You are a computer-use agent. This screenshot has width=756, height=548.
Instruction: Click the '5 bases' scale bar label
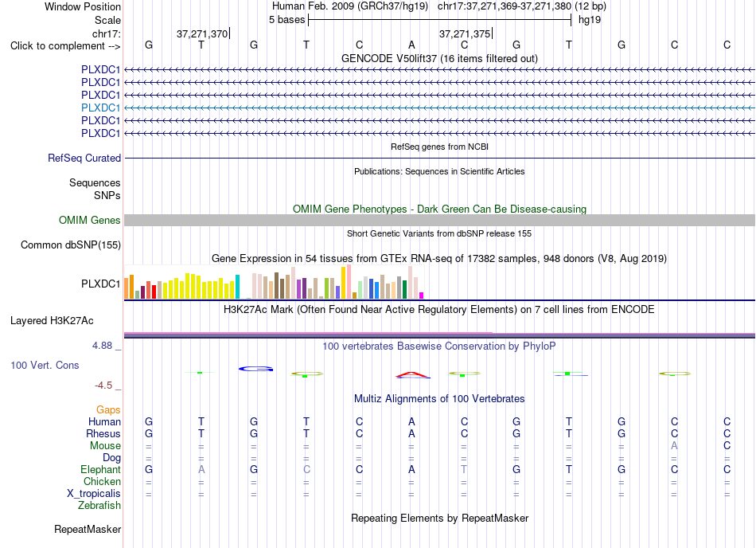(x=286, y=20)
